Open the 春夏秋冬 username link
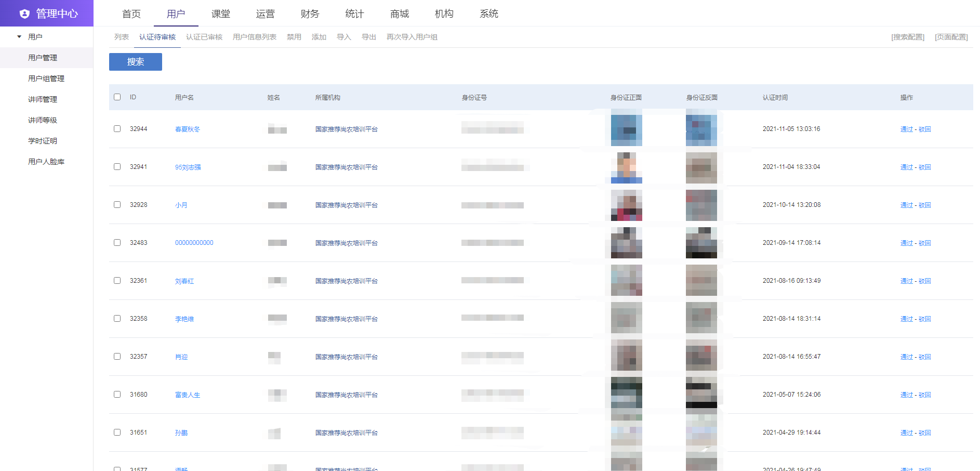Image resolution: width=980 pixels, height=471 pixels. click(x=188, y=129)
